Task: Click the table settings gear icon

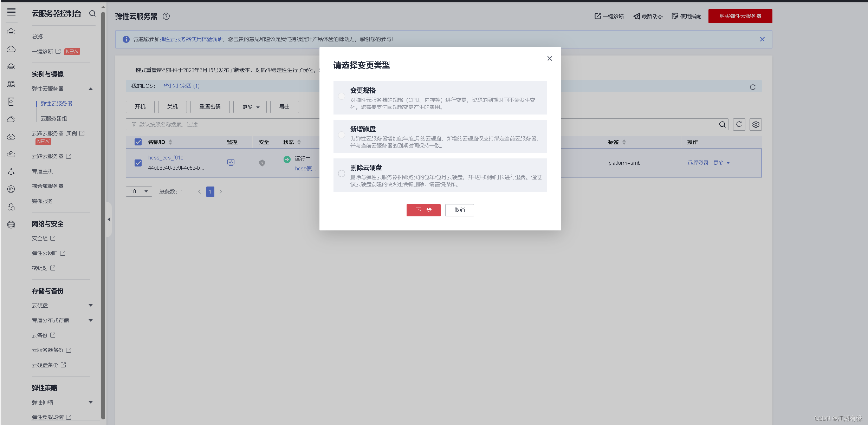Action: pos(756,124)
